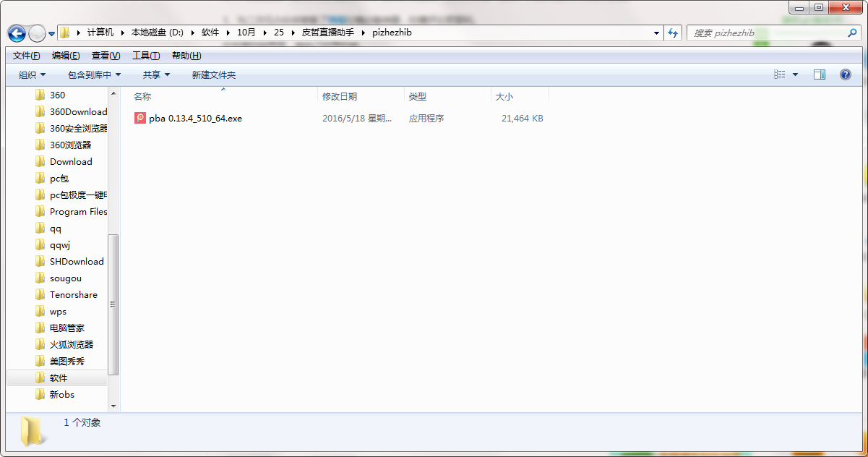Open the 工具(T) menu
The width and height of the screenshot is (868, 457).
coord(146,56)
